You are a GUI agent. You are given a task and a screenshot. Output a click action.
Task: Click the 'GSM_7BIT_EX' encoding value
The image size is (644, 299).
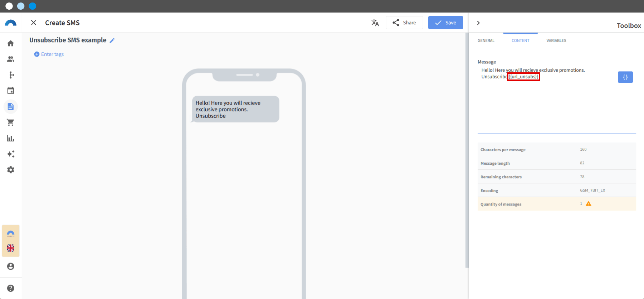[592, 190]
